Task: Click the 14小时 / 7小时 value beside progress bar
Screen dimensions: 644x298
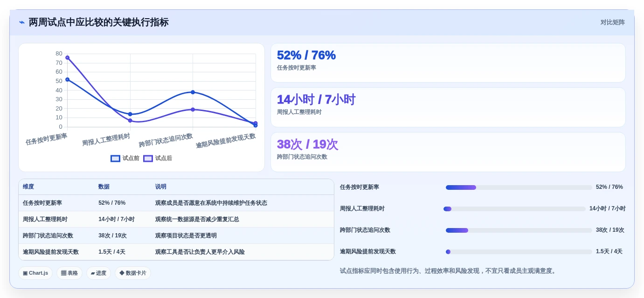Action: [x=608, y=209]
